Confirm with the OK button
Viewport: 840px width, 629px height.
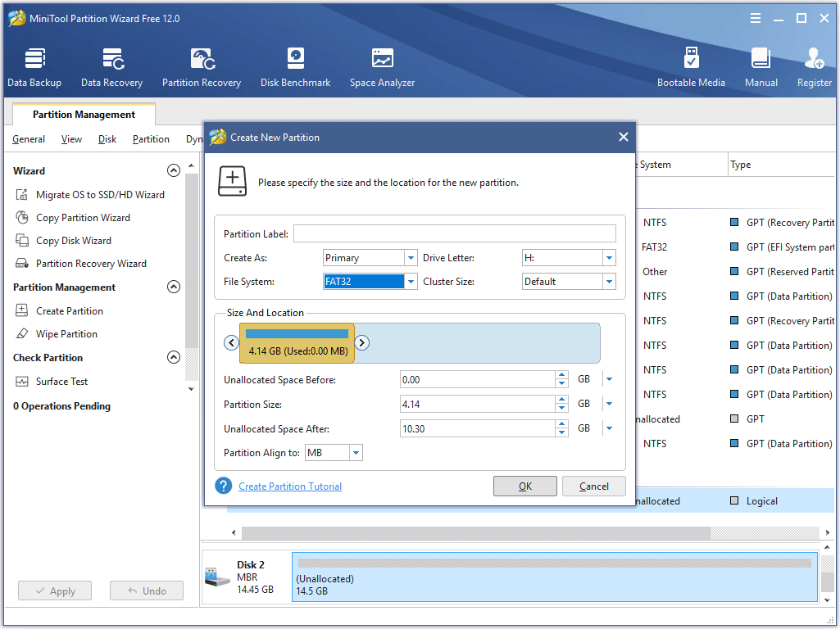[x=525, y=486]
